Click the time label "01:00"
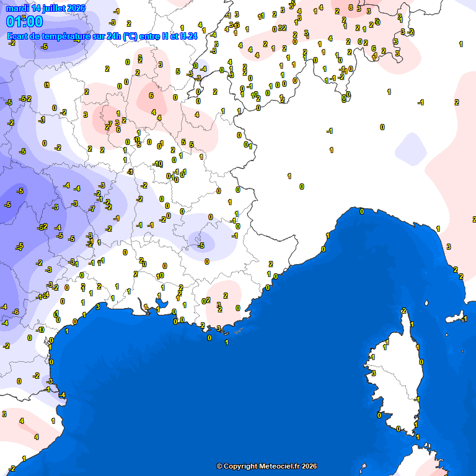This screenshot has width=476, height=476. [24, 22]
